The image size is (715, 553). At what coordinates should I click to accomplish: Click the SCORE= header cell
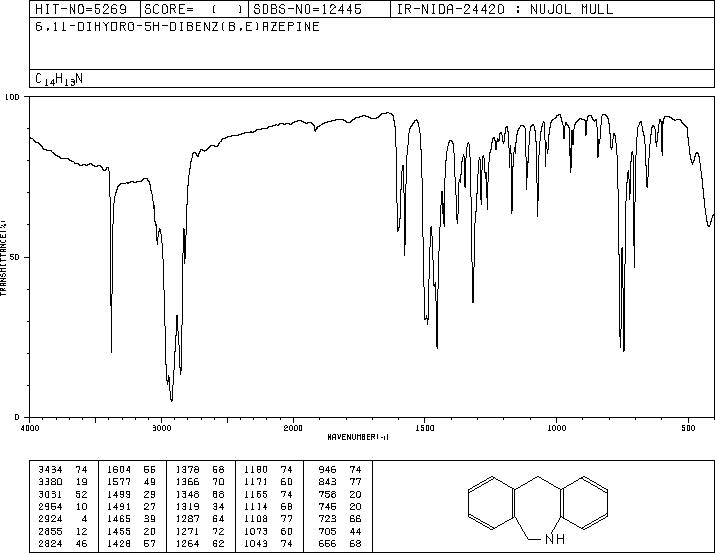coord(194,9)
